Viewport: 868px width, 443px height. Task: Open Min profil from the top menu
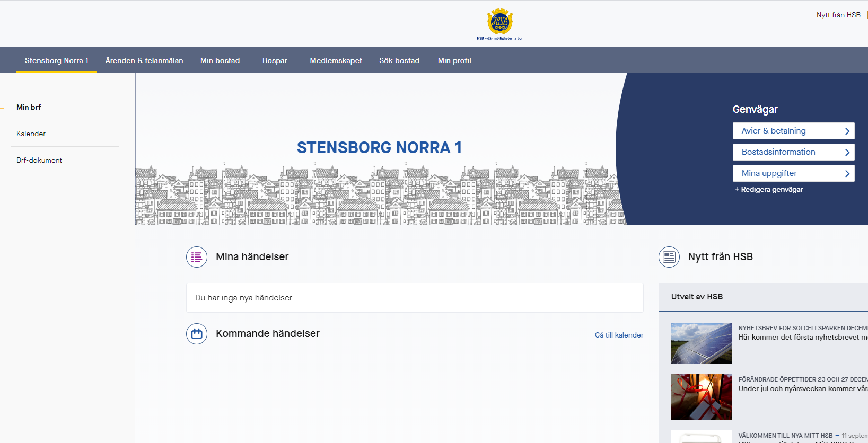(454, 60)
